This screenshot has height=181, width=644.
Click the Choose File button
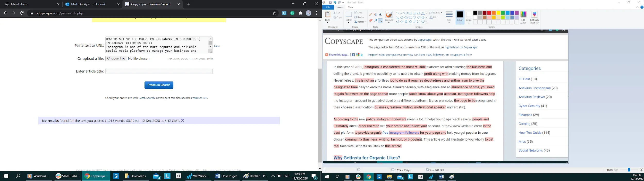pyautogui.click(x=116, y=58)
